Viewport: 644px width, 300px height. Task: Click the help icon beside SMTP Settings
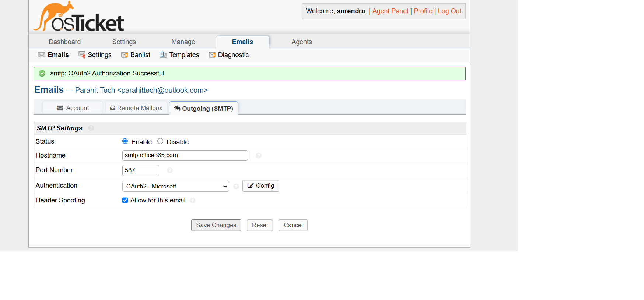(91, 128)
